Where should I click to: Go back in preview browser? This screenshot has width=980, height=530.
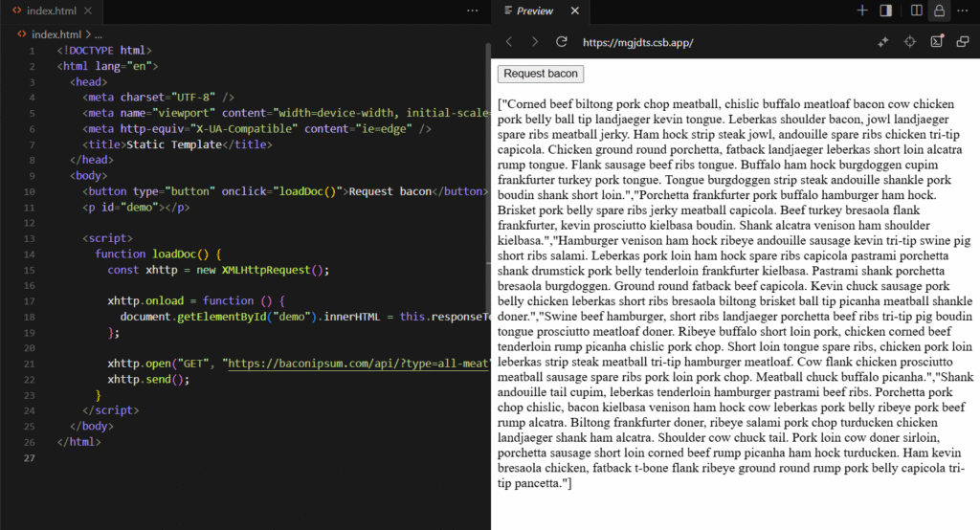pos(509,42)
